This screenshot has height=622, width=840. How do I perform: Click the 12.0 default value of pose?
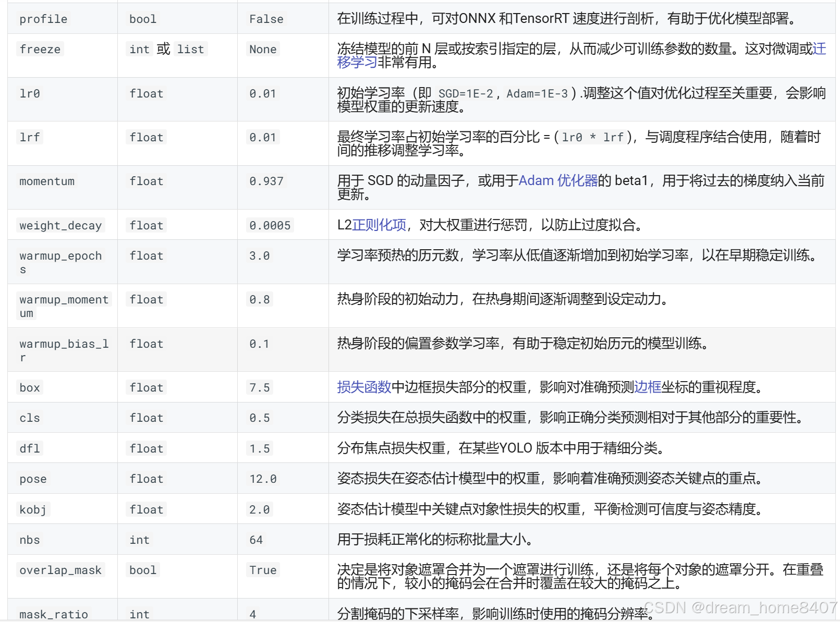pos(263,479)
